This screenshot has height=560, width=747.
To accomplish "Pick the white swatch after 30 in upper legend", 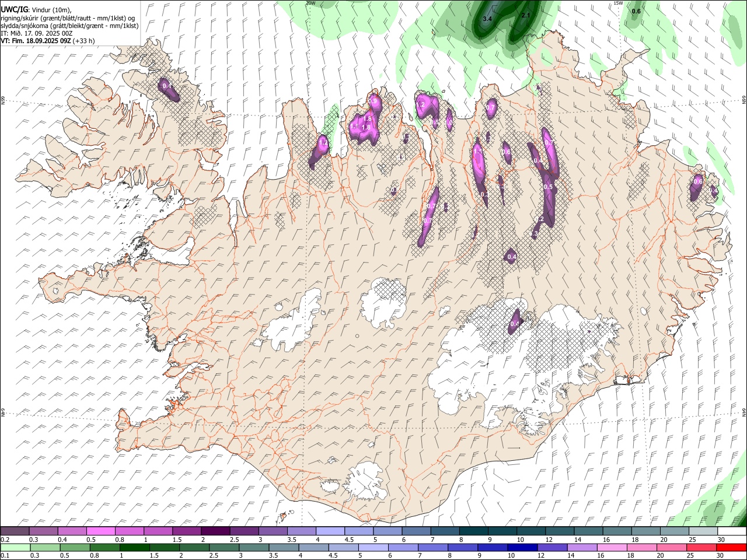I will pos(731,531).
